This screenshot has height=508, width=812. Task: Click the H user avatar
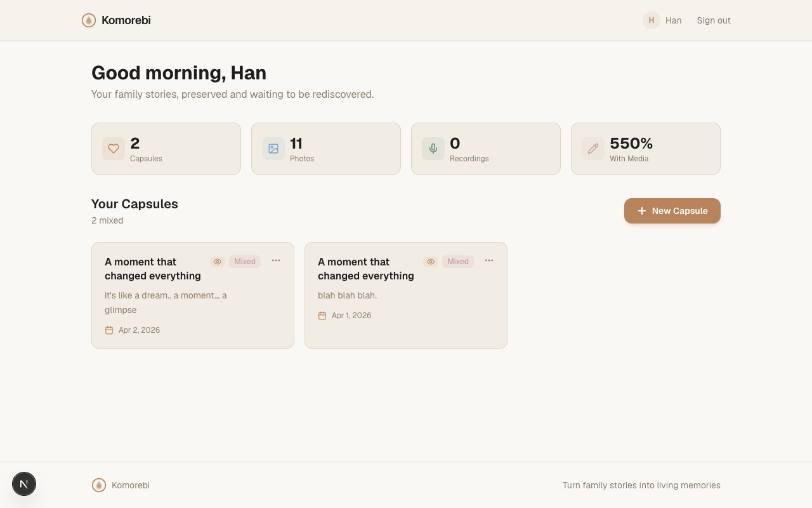pyautogui.click(x=652, y=20)
